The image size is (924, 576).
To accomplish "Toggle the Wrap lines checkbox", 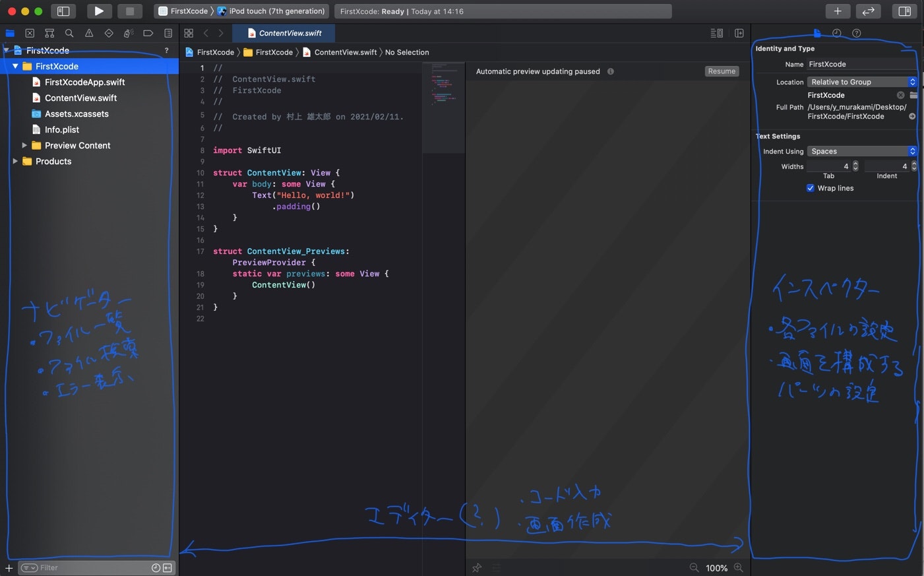I will pos(811,188).
